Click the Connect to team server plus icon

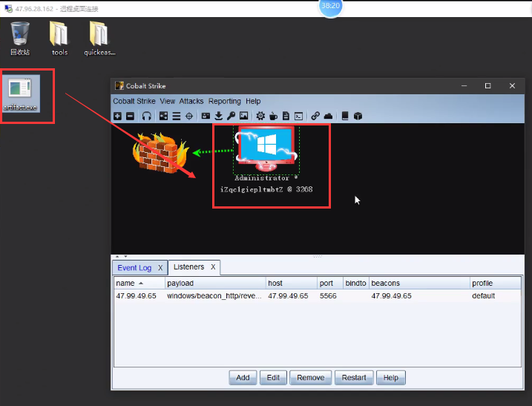(x=117, y=116)
